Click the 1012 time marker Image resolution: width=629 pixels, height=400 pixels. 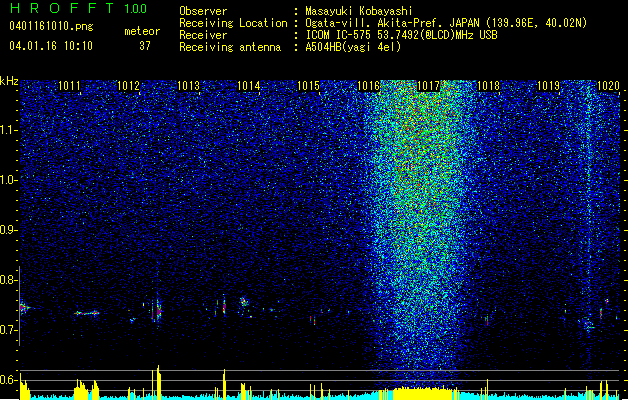click(128, 86)
